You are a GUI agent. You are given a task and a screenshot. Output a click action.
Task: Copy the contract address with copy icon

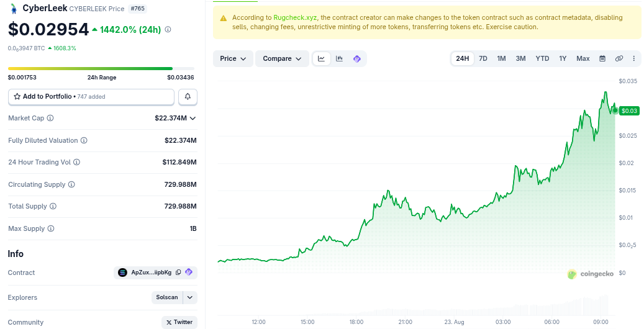[178, 273]
